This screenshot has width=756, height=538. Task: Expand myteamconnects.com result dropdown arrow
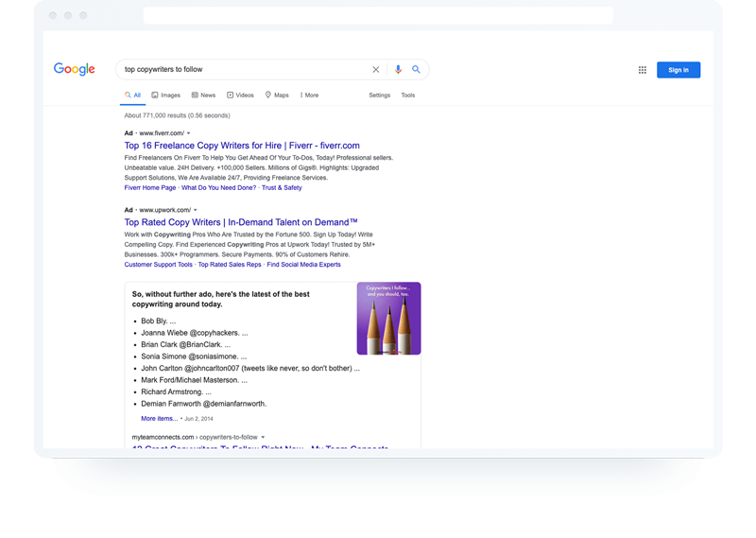[x=263, y=437]
